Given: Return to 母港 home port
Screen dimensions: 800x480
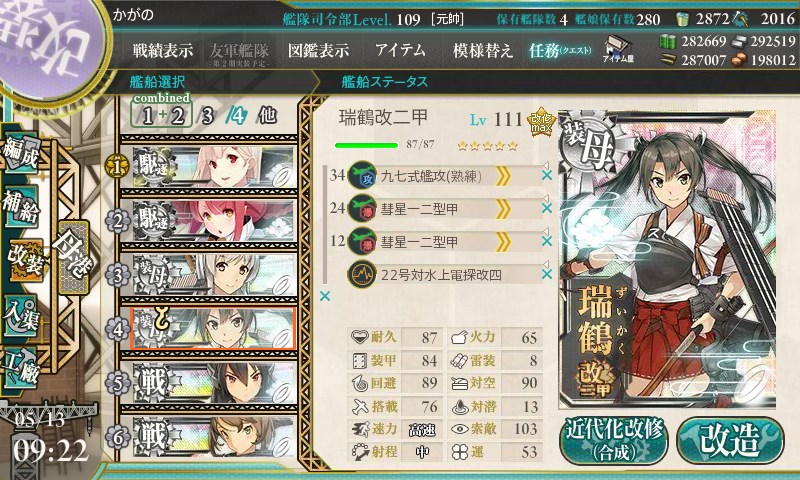Looking at the screenshot, I should tap(73, 257).
